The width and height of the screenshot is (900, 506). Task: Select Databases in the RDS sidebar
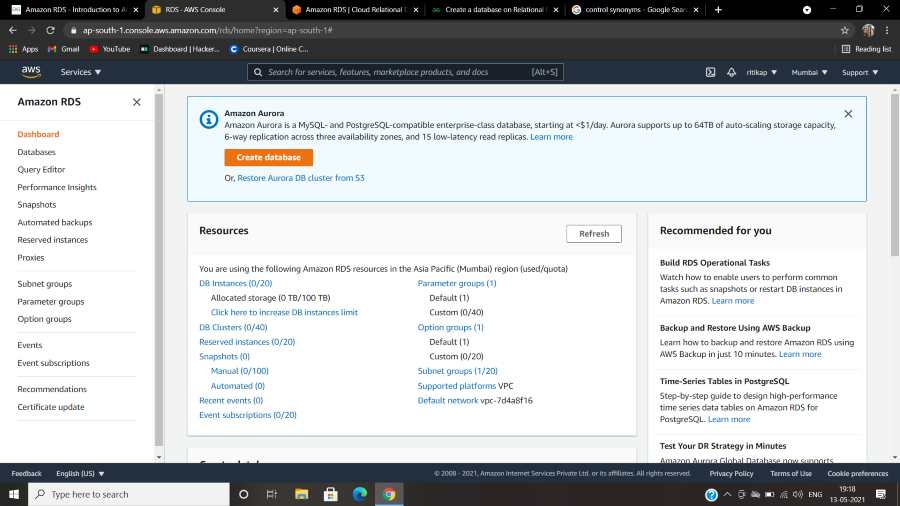point(36,152)
